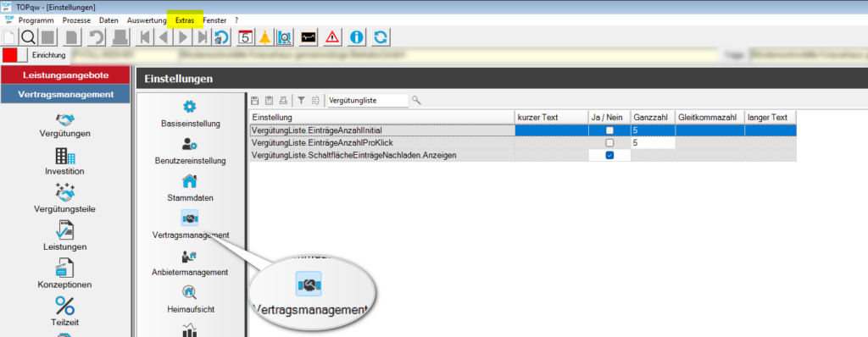
Task: Jump to the last record
Action: pyautogui.click(x=203, y=37)
